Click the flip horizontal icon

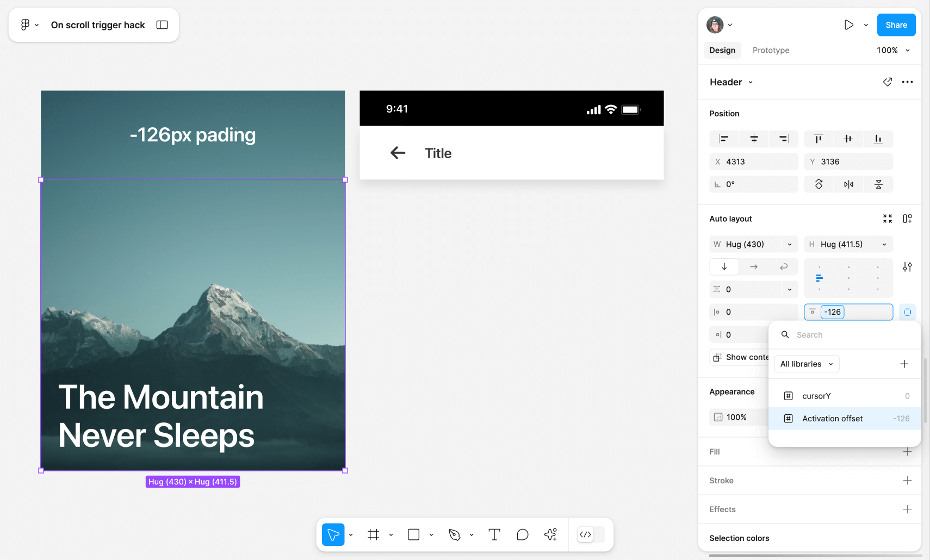(849, 184)
